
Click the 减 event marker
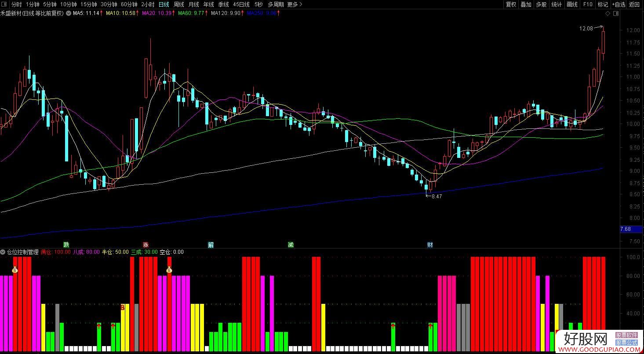291,245
